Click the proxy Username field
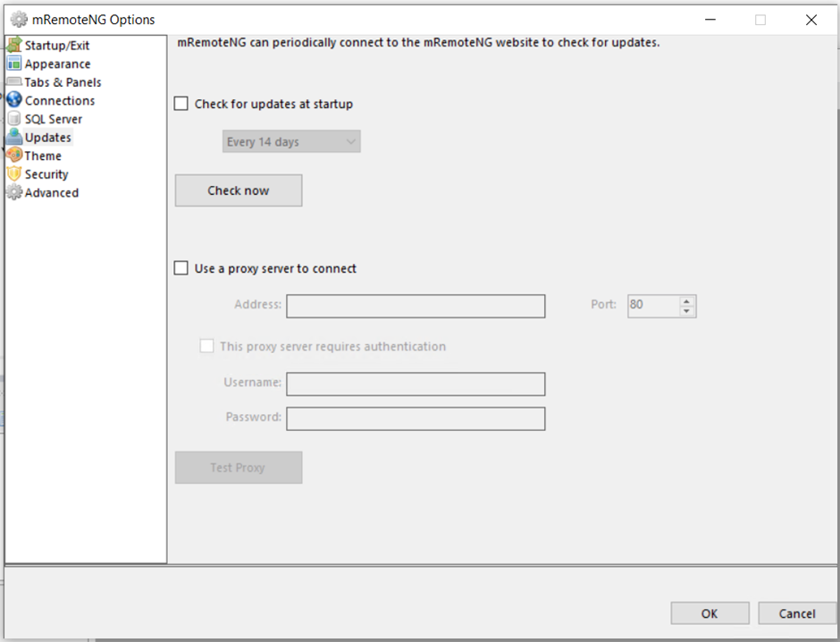The image size is (840, 642). point(416,384)
